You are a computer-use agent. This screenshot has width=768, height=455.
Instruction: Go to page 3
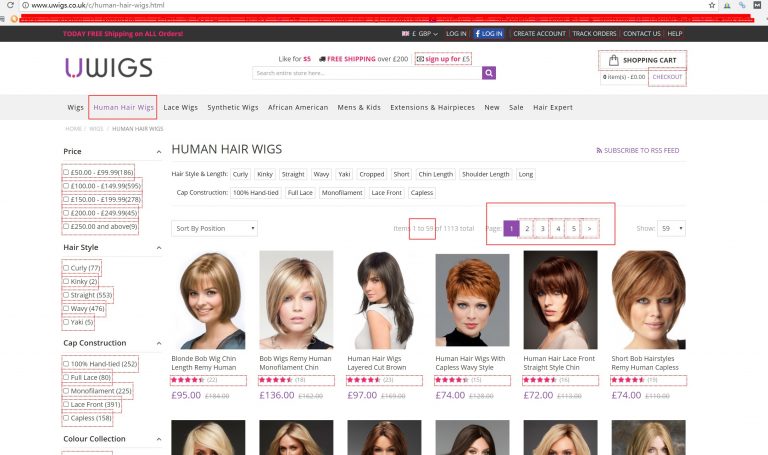542,228
